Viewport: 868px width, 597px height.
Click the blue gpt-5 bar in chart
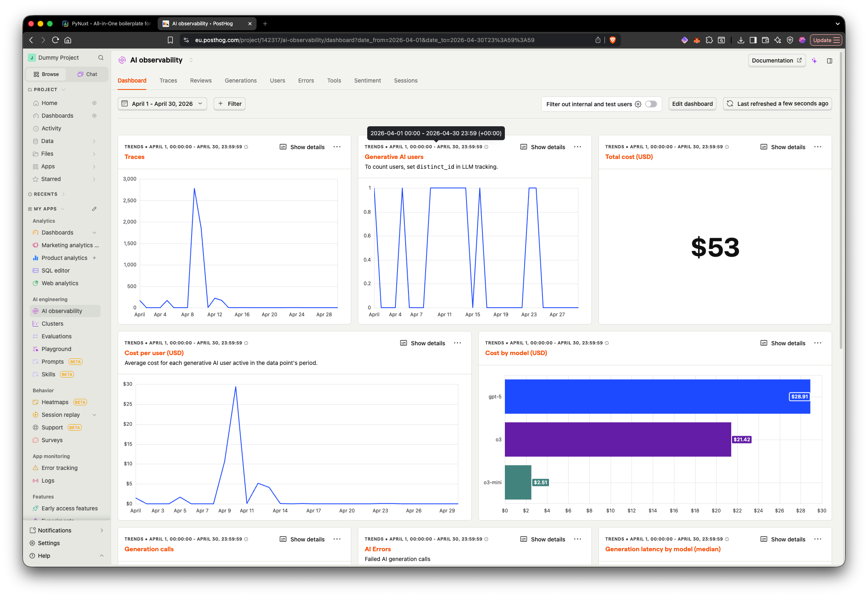(657, 396)
